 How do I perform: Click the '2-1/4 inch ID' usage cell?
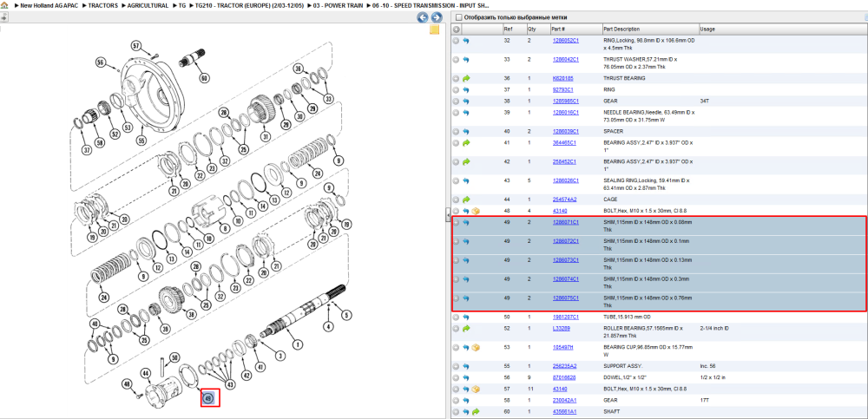click(714, 329)
